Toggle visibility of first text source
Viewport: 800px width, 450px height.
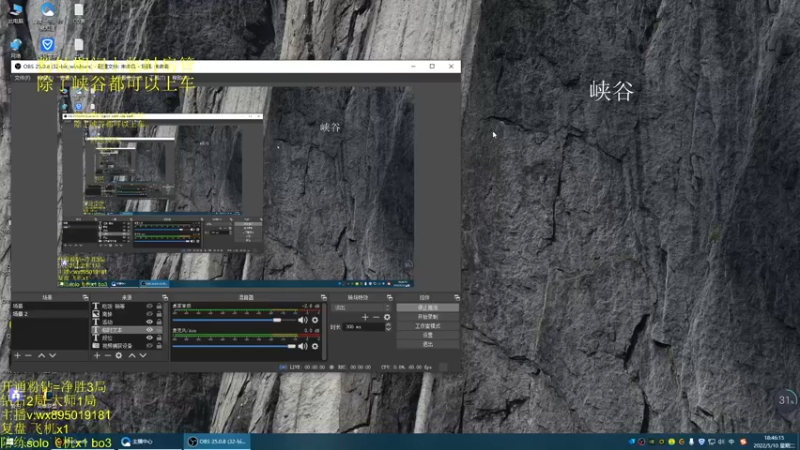[x=149, y=306]
